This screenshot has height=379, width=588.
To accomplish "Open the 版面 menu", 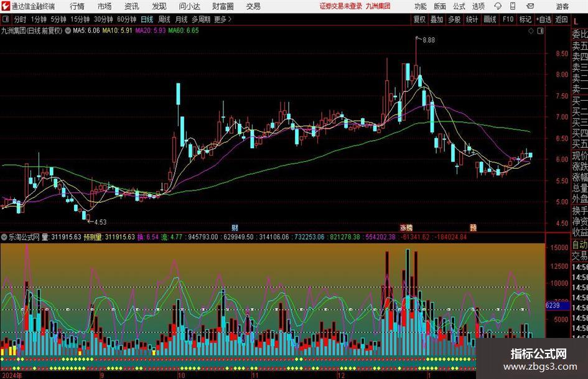I will [440, 6].
